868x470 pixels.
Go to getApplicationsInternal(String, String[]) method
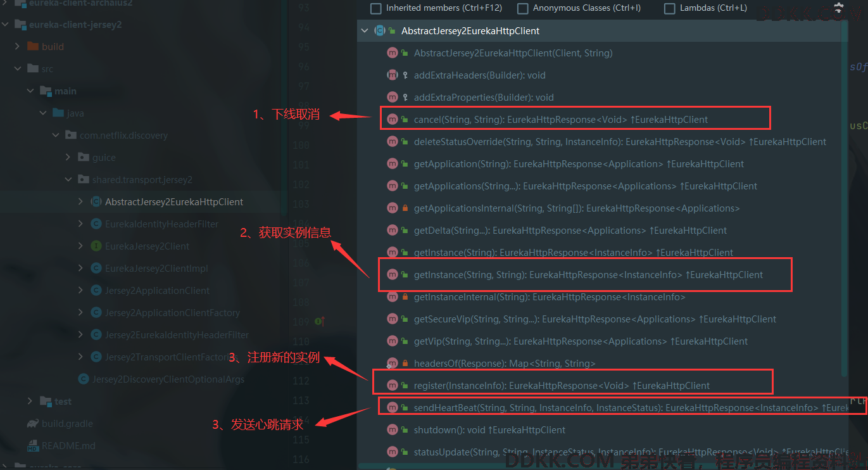coord(577,208)
